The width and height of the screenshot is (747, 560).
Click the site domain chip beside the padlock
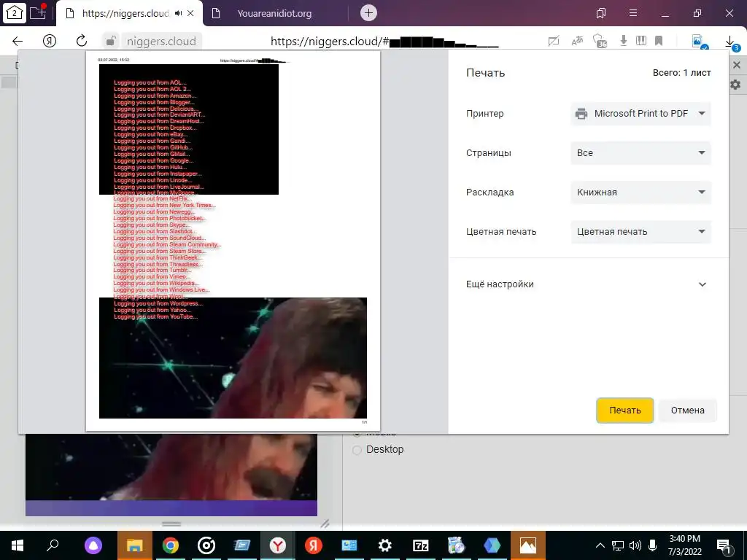click(x=161, y=42)
